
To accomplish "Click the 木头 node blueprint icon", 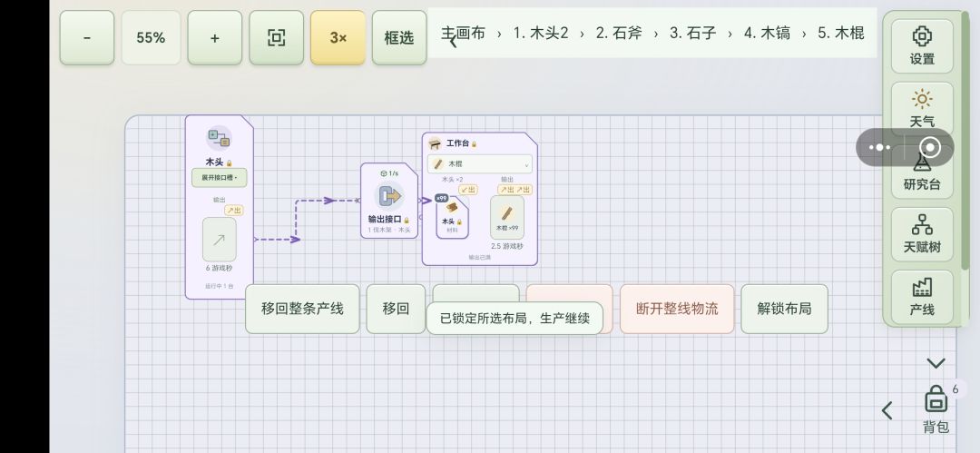I will (x=219, y=138).
